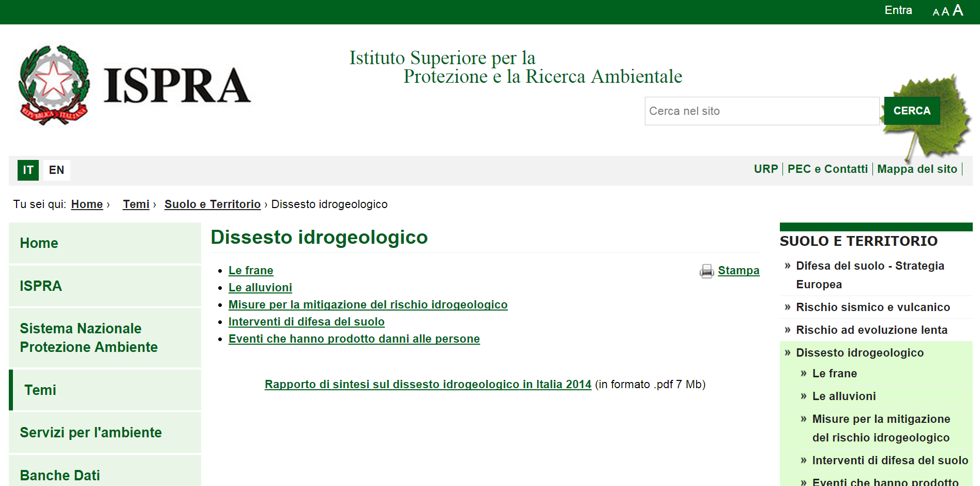Highlight Dissesto idrogeologico in sidebar

(860, 352)
